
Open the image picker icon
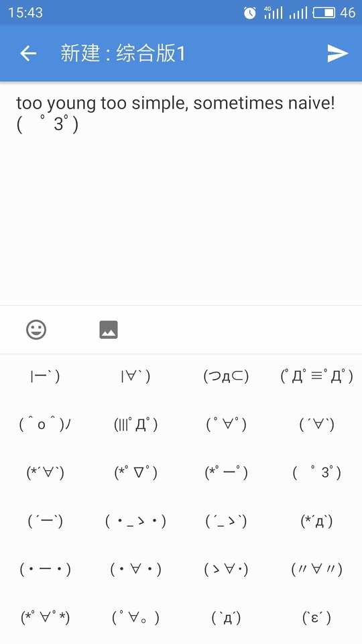[109, 329]
